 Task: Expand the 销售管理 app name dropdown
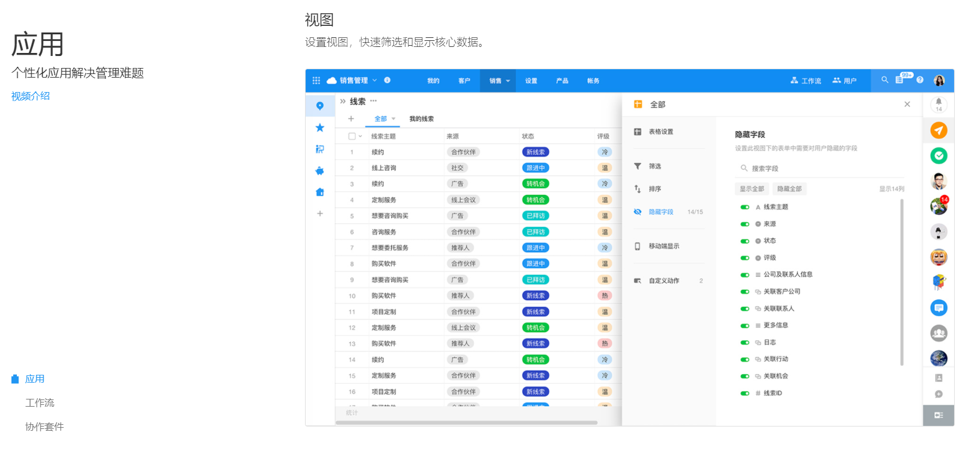[x=374, y=80]
